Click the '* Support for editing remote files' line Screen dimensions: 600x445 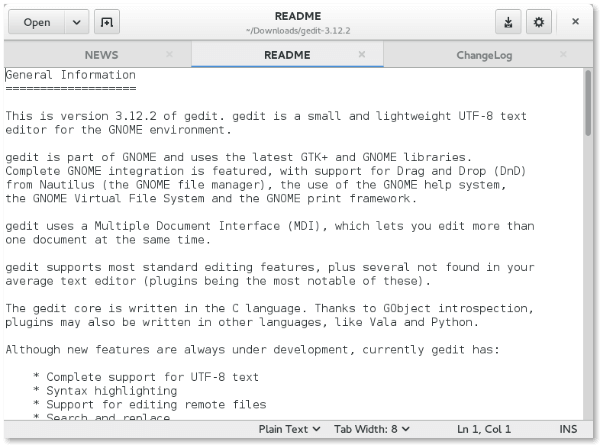pyautogui.click(x=149, y=404)
